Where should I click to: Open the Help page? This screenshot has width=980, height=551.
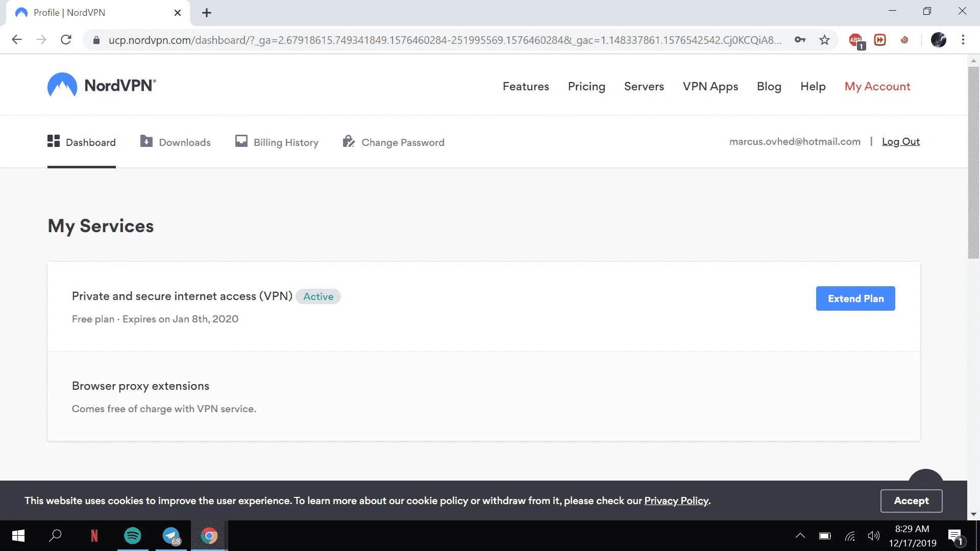coord(813,86)
